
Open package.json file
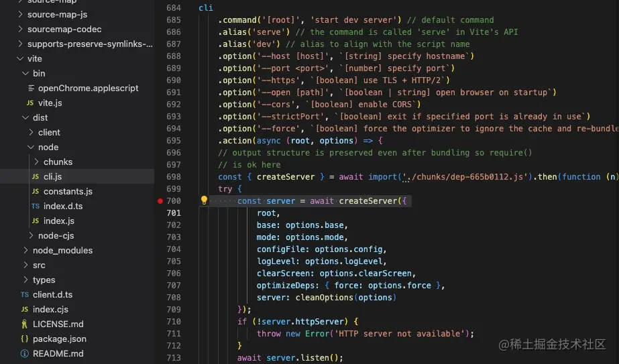coord(60,339)
